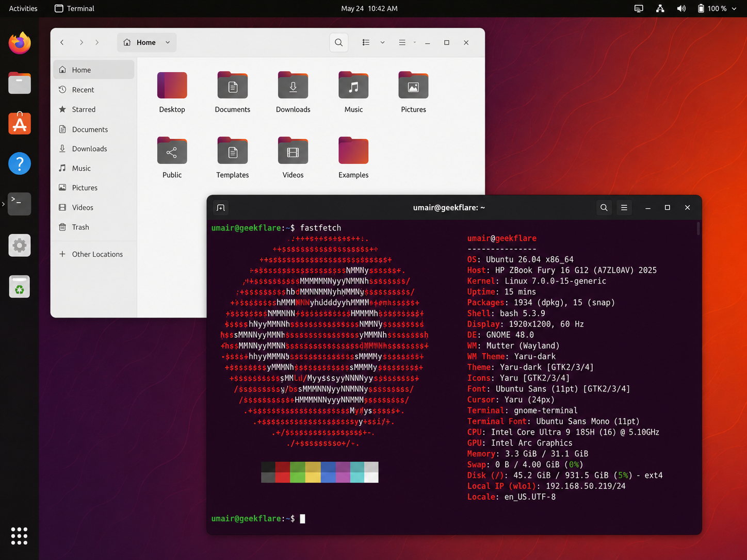Click the Desktop folder

coord(172,92)
